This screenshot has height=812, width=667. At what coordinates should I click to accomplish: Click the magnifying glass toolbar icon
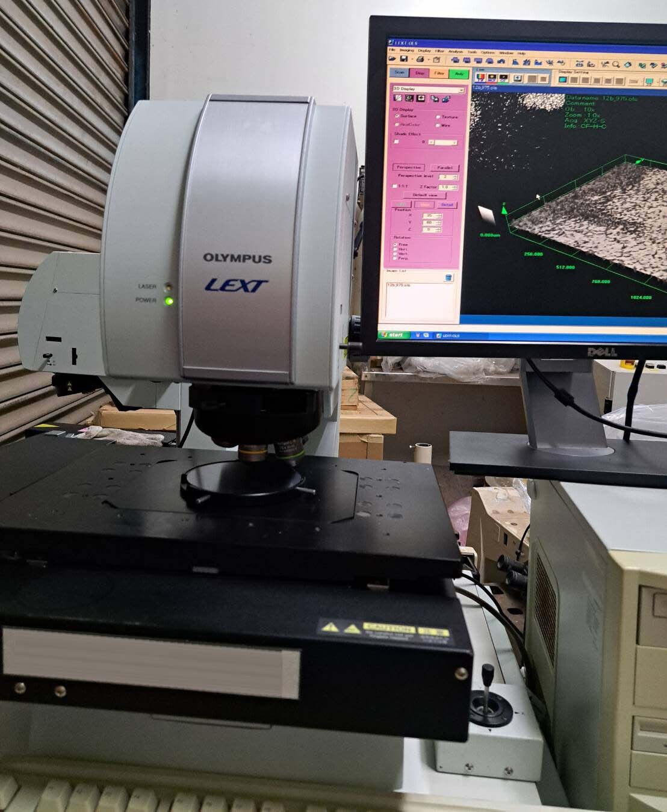[616, 64]
